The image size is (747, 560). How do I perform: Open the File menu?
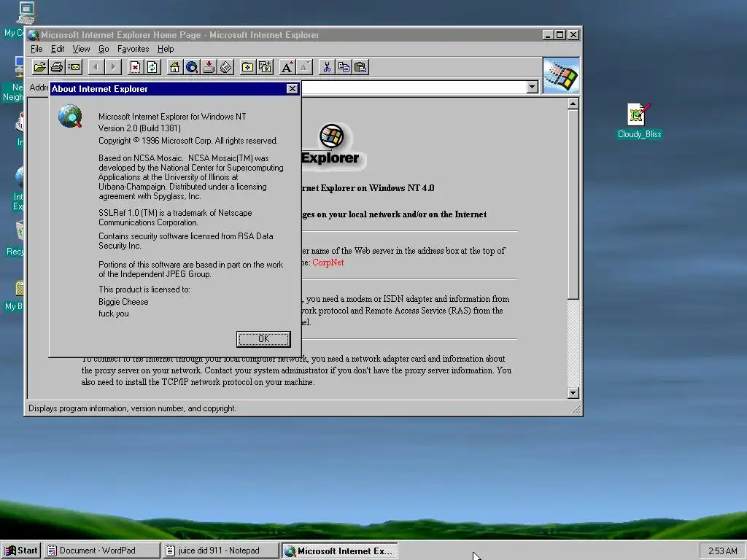36,49
